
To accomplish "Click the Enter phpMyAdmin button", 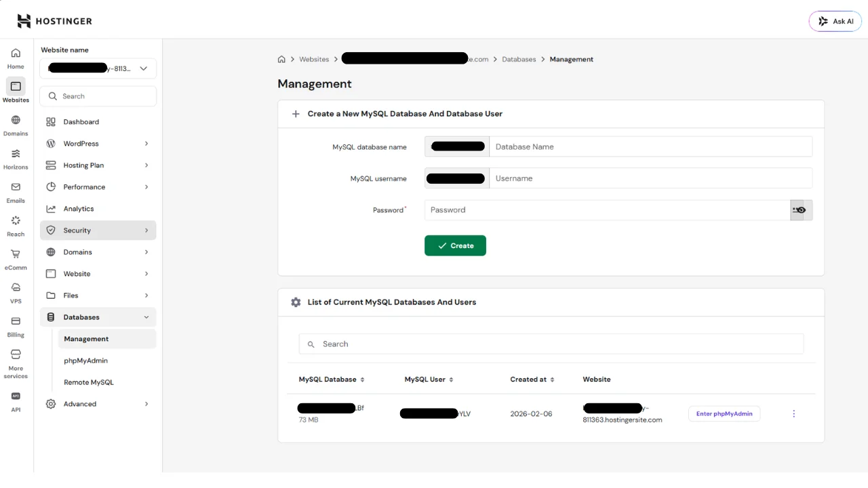I will pyautogui.click(x=724, y=413).
